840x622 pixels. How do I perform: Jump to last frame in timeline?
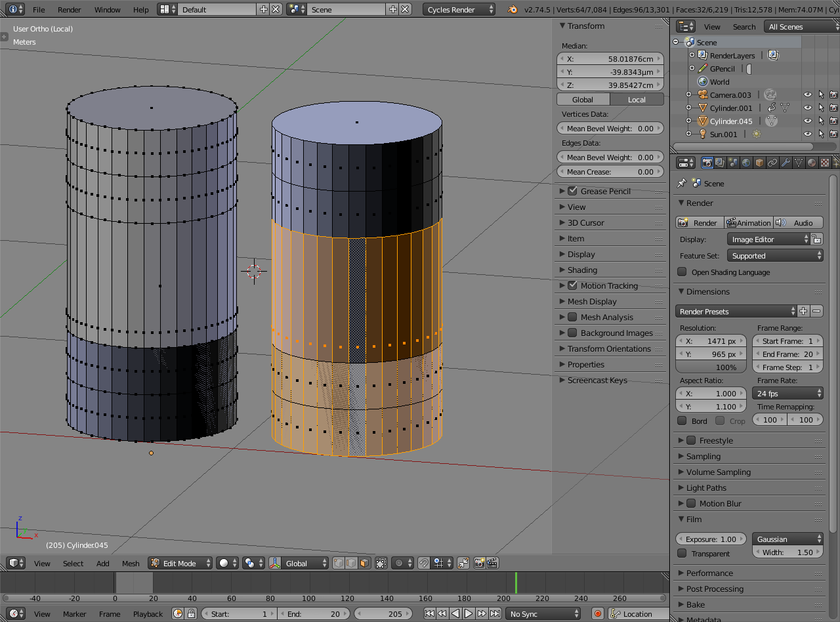(495, 614)
